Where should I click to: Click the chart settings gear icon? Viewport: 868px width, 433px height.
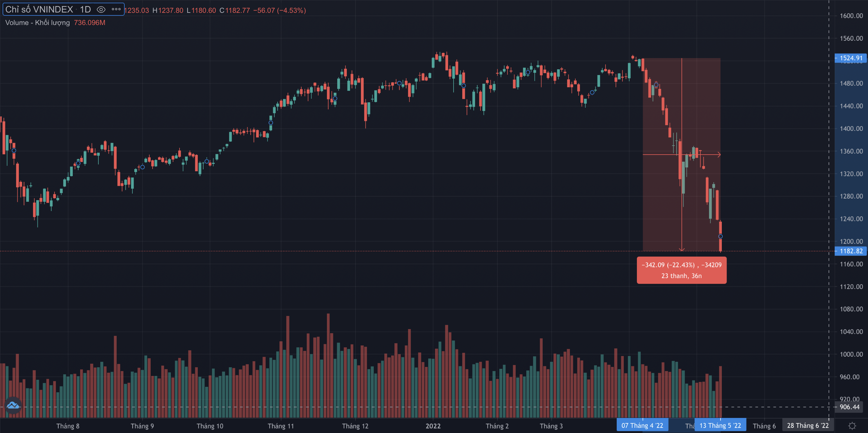(x=852, y=426)
